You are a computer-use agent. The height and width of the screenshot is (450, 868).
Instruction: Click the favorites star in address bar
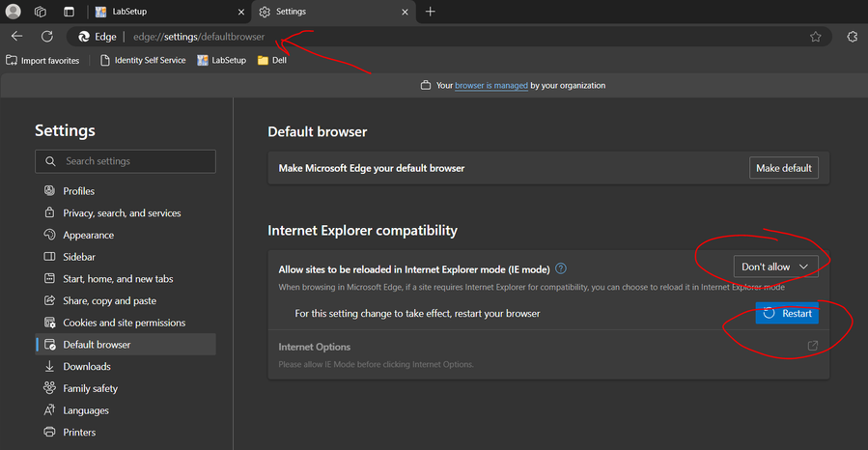pyautogui.click(x=816, y=37)
